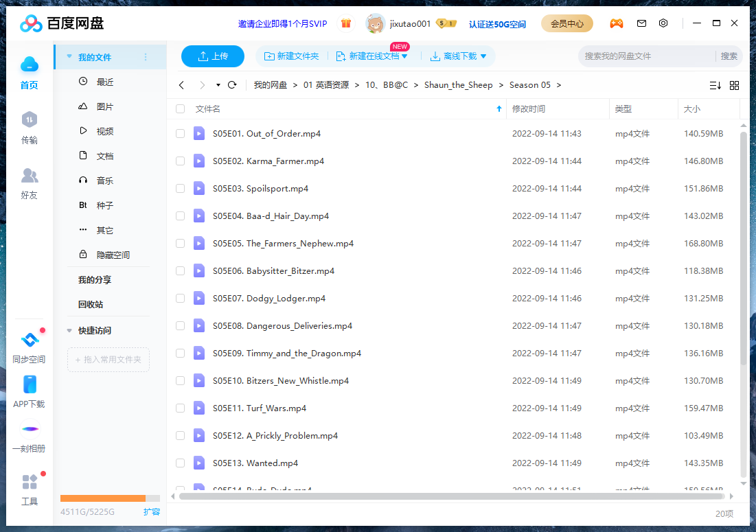Check the box for S05E06. Babysitter_Bitzer.mp4

coord(181,271)
